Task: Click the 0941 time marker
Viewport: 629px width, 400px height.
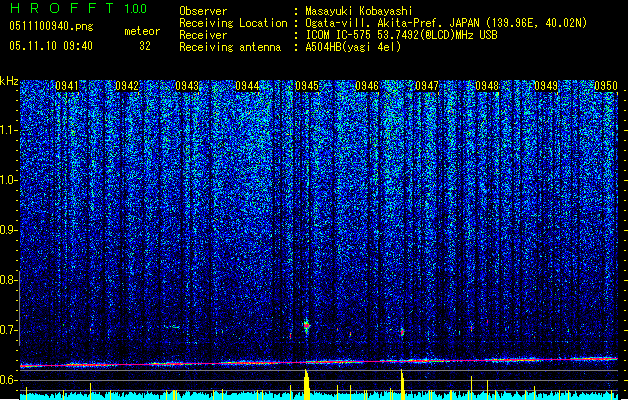Action: click(67, 86)
